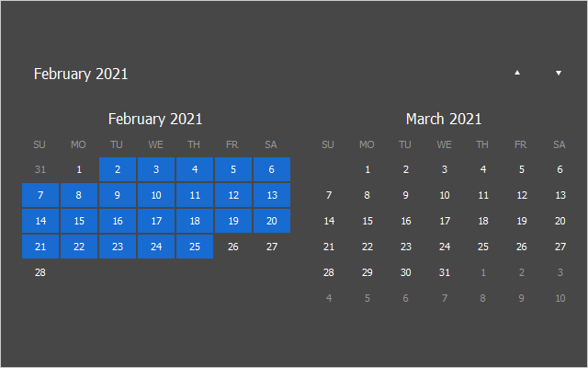Image resolution: width=588 pixels, height=368 pixels.
Task: Click the down arrow to show next month
Action: [x=558, y=73]
